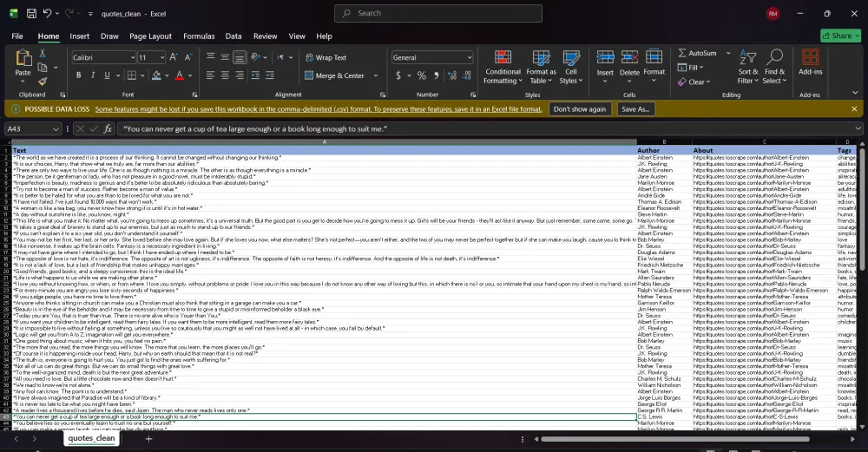868x452 pixels.
Task: Center cell text horizontally
Action: [x=225, y=75]
